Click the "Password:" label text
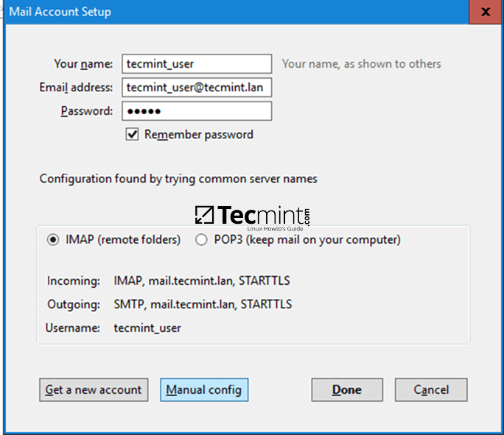 87,111
